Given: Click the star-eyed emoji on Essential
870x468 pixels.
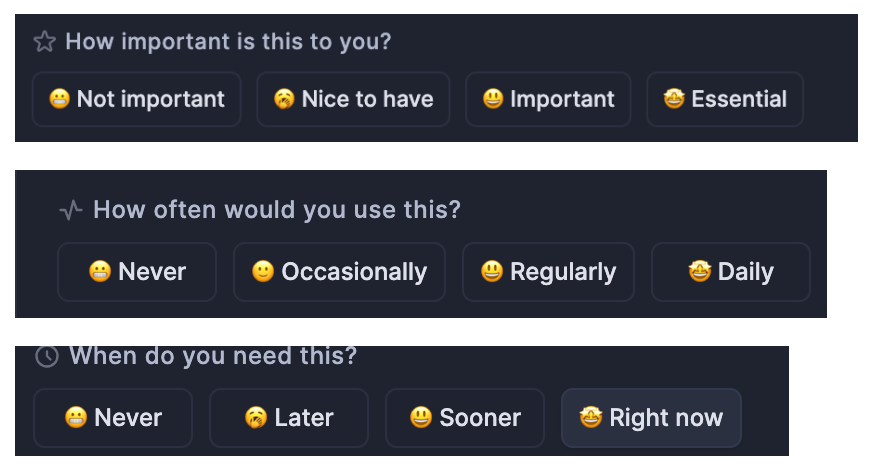Looking at the screenshot, I should (x=674, y=99).
